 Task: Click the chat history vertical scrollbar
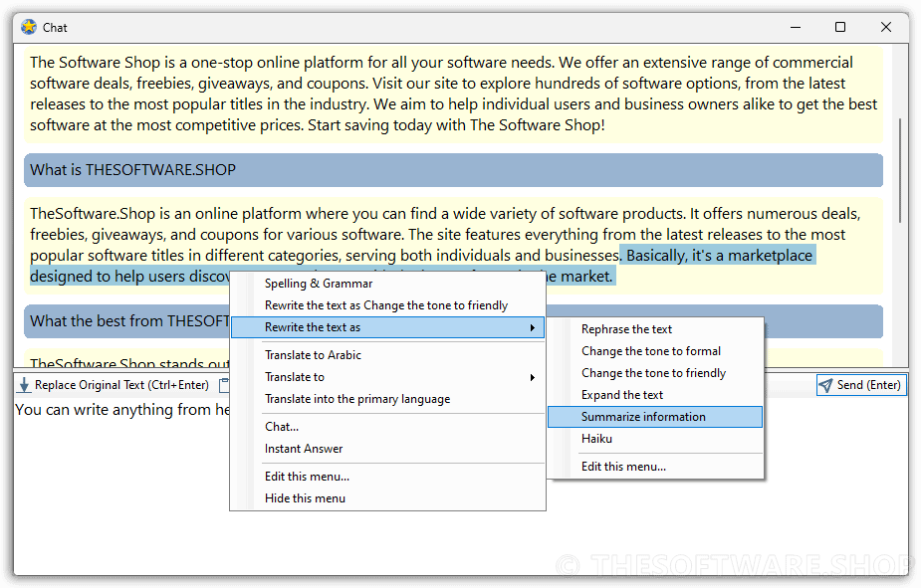coord(900,170)
